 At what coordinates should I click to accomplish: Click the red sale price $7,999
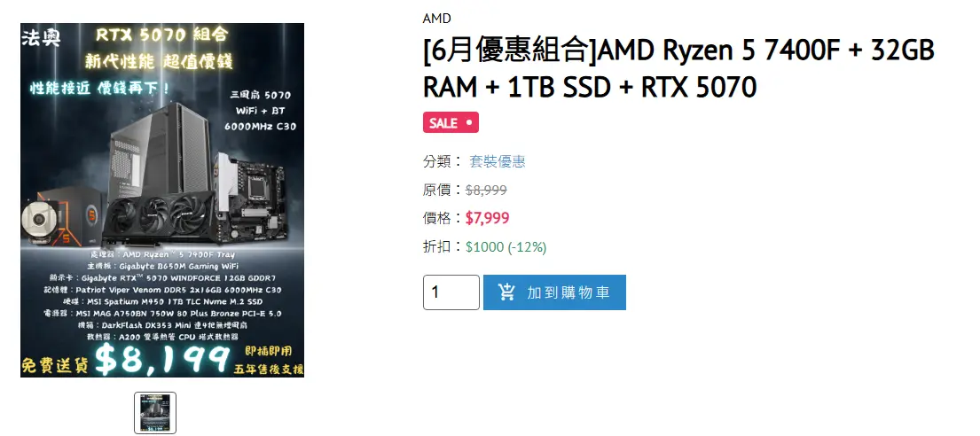488,218
